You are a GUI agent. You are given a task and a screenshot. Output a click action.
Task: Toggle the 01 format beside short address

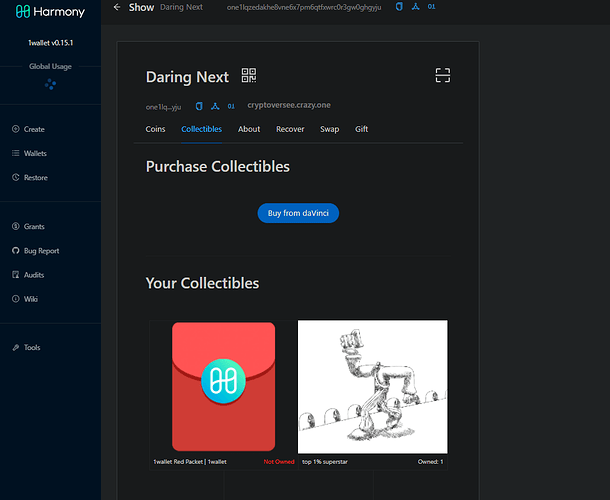[231, 106]
